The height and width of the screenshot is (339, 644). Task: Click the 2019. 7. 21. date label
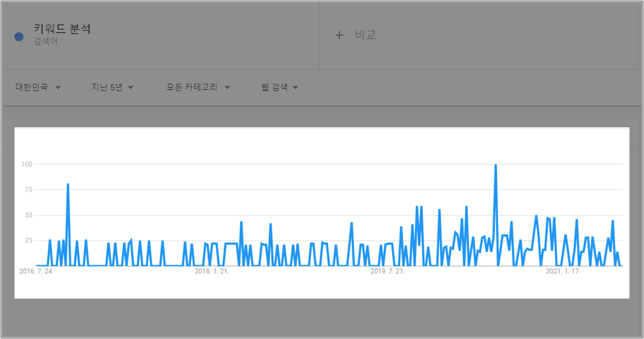coord(388,272)
